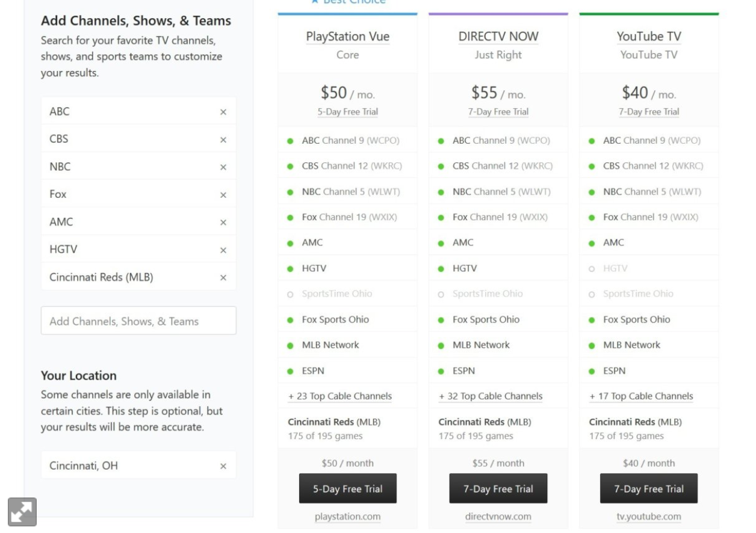756x533 pixels.
Task: Click the black 7-Day Free Trial button for YouTube TV
Action: (649, 488)
